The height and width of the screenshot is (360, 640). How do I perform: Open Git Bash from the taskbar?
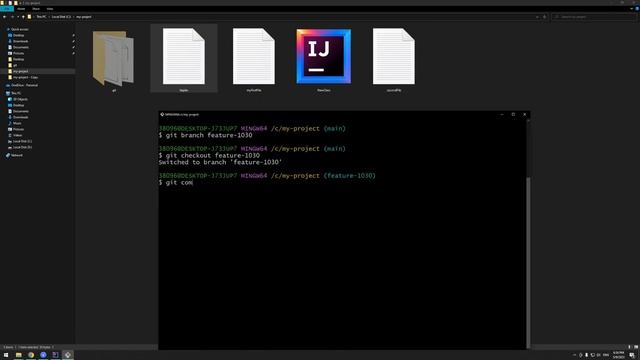[x=68, y=355]
